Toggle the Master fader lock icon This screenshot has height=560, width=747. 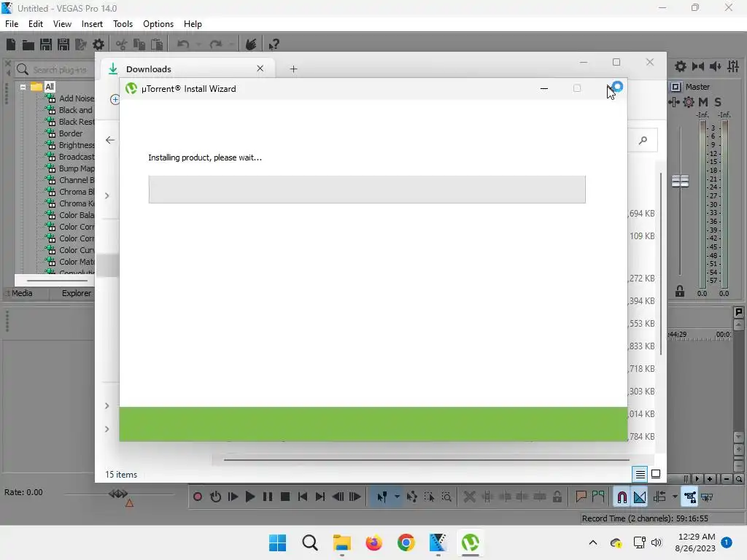pyautogui.click(x=680, y=291)
